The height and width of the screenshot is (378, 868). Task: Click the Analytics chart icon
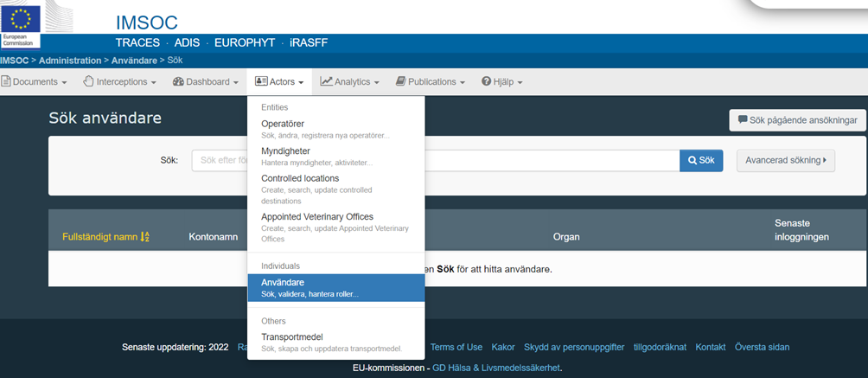326,81
